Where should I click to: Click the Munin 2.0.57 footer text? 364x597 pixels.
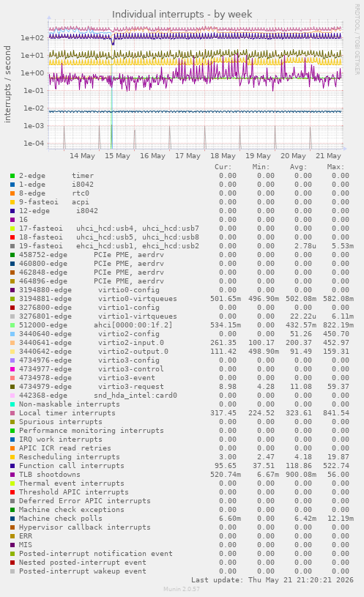click(182, 589)
